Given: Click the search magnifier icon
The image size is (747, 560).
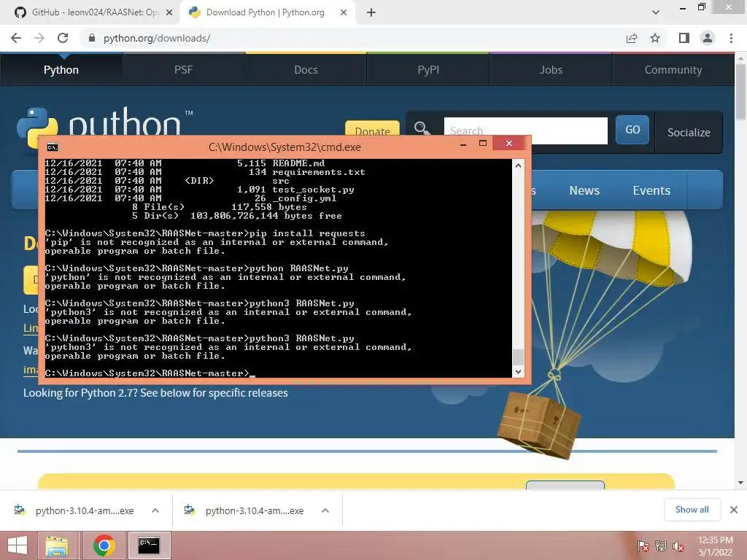Looking at the screenshot, I should [x=422, y=128].
